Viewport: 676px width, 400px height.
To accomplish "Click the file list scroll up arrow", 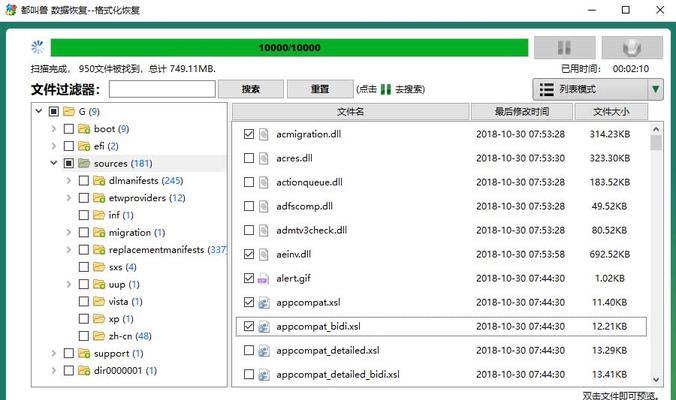I will (656, 129).
